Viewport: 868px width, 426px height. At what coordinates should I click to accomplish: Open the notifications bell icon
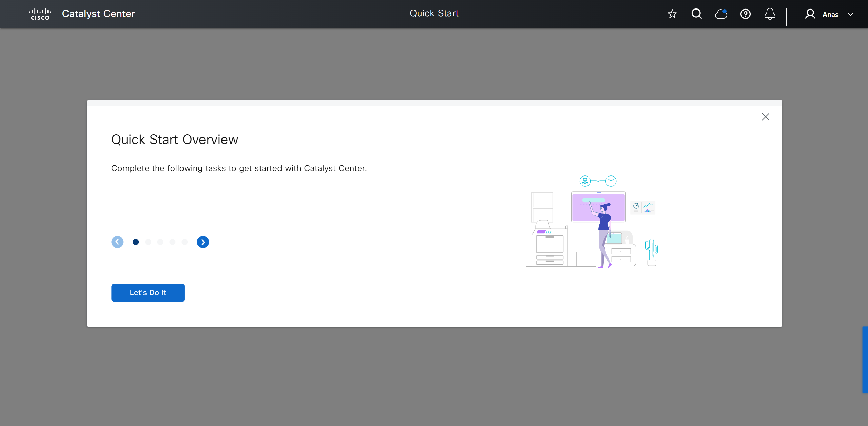pyautogui.click(x=770, y=14)
